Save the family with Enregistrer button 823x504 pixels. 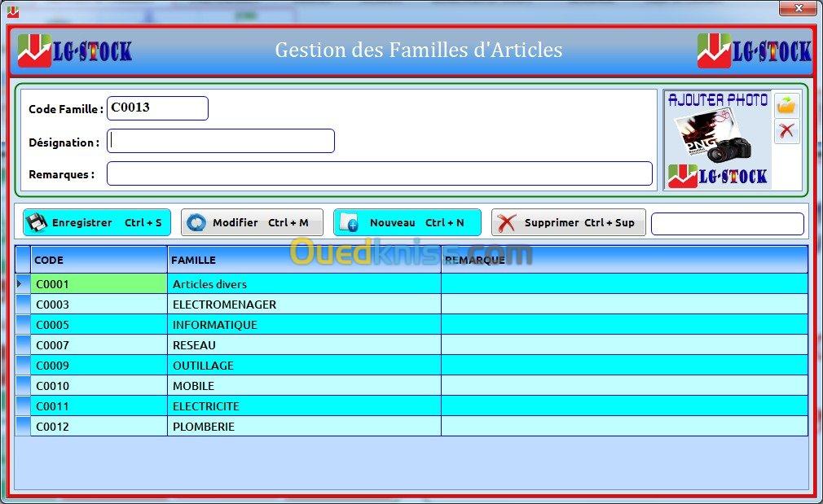97,222
